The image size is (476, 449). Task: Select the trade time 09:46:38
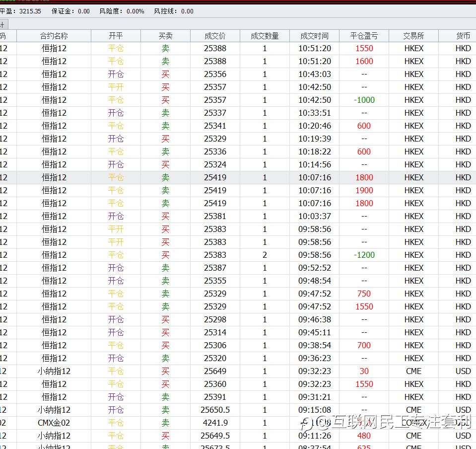pos(315,319)
